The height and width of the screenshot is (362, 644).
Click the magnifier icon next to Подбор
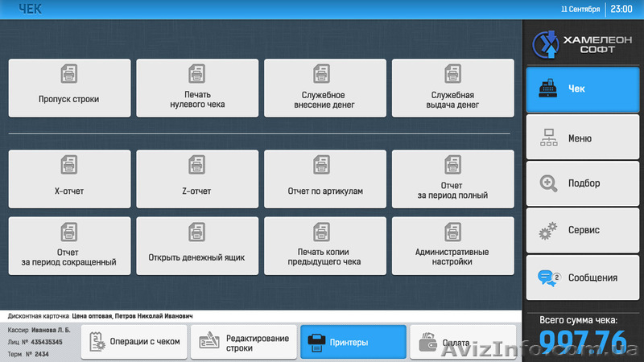548,183
